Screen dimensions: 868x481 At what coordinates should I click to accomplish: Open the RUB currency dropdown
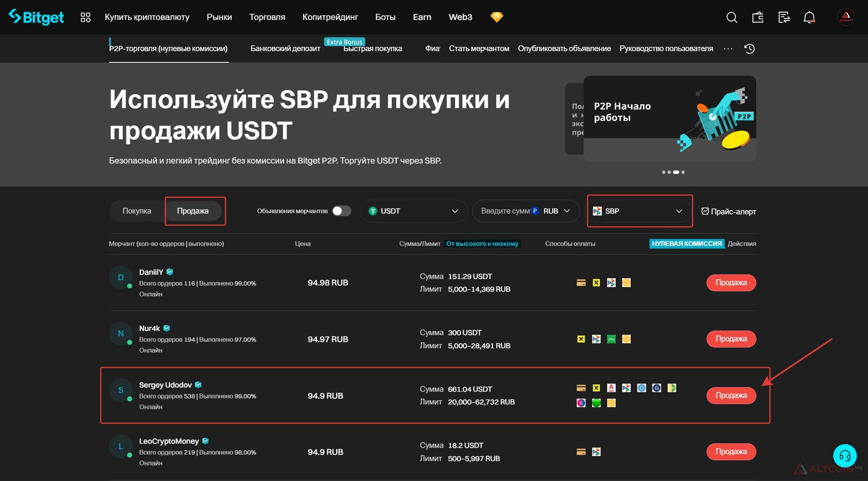click(x=556, y=211)
